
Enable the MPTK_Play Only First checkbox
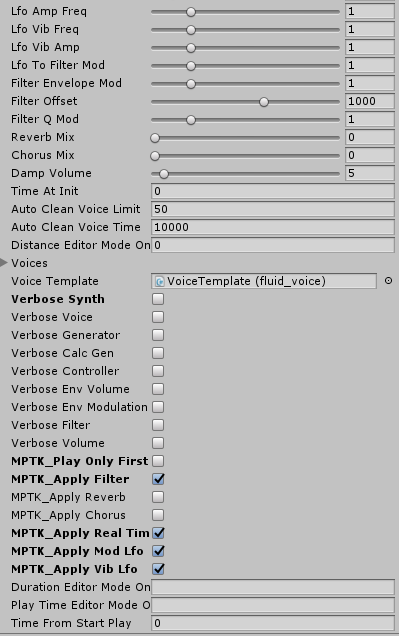(158, 461)
